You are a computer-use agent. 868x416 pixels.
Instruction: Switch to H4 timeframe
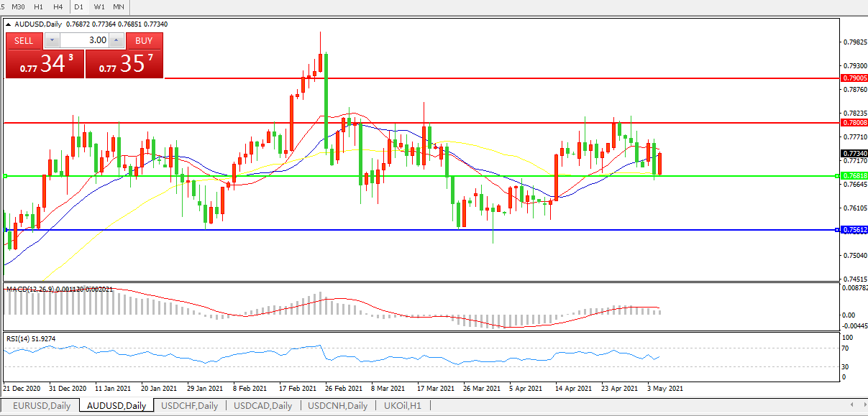point(58,6)
